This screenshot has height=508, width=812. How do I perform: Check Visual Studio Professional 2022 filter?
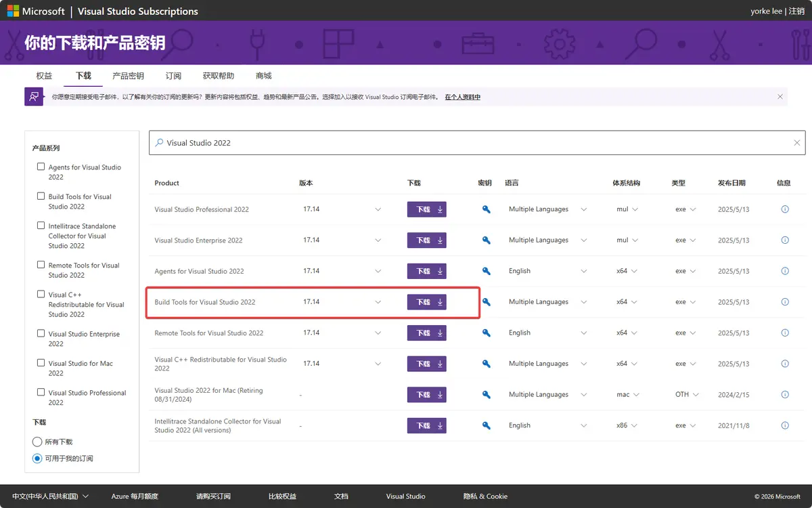click(41, 392)
